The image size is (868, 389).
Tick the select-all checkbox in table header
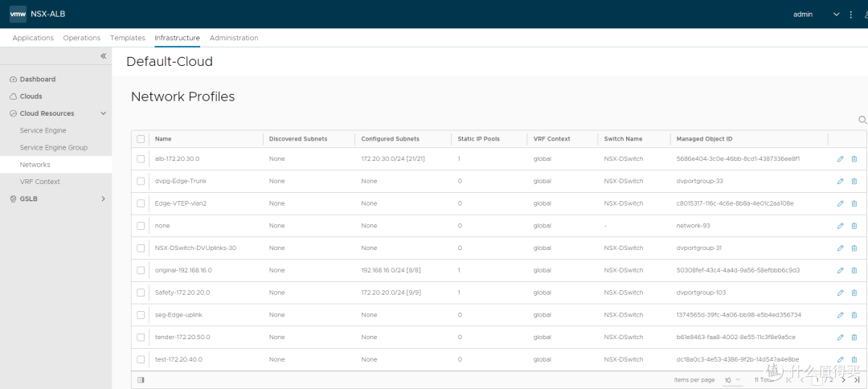coord(141,139)
